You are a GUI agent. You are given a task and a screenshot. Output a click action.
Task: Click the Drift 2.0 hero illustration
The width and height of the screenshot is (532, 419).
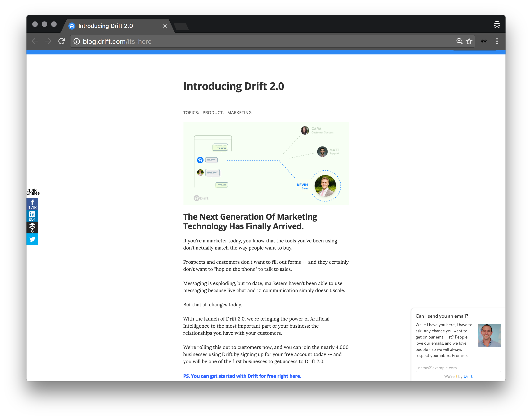266,163
